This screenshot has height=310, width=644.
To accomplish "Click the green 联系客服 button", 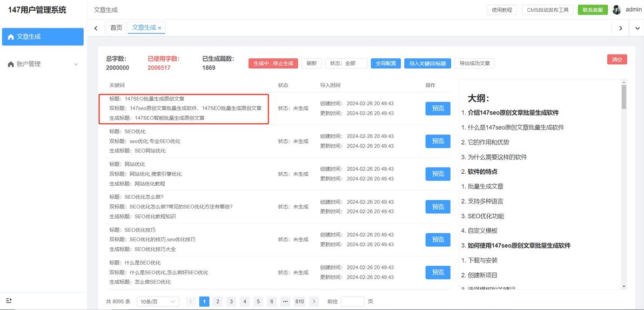I will (593, 10).
